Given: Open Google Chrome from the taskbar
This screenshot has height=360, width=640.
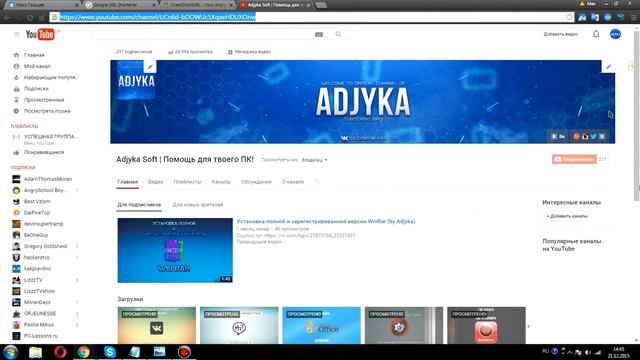Looking at the screenshot, I should tap(84, 352).
